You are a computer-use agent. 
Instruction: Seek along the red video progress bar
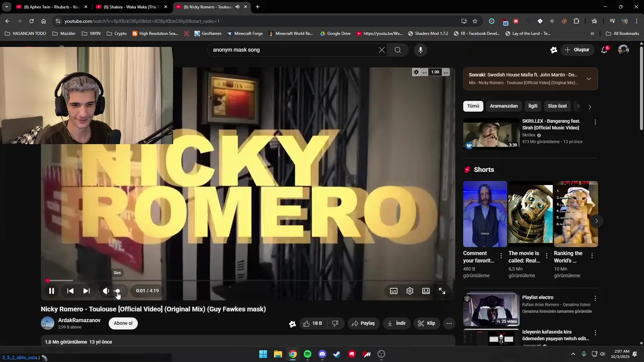click(248, 281)
